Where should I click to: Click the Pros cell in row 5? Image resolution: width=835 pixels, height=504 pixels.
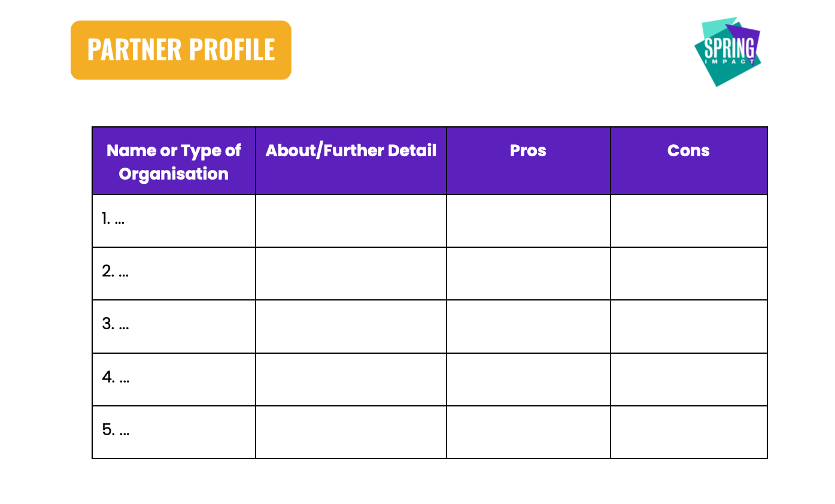coord(529,432)
